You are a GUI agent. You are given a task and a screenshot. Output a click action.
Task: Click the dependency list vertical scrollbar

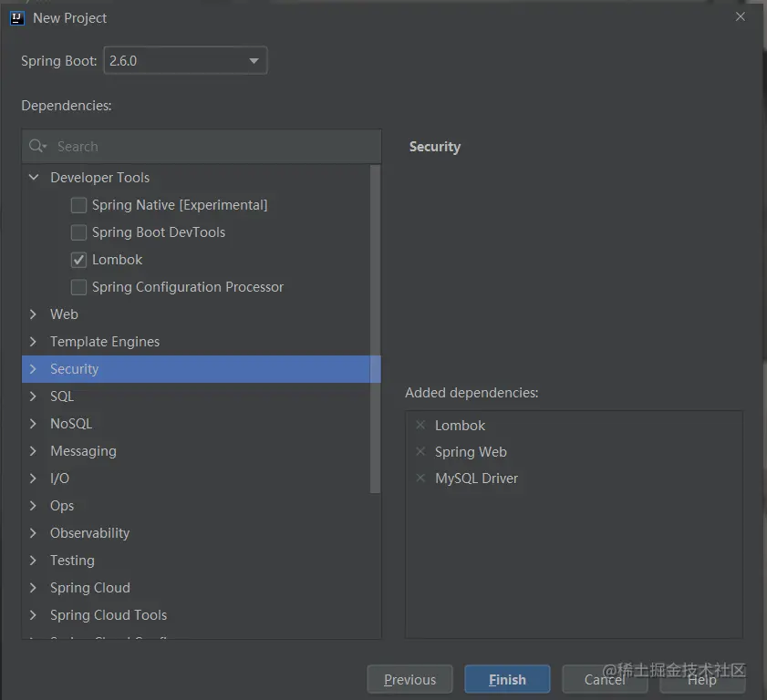click(375, 329)
